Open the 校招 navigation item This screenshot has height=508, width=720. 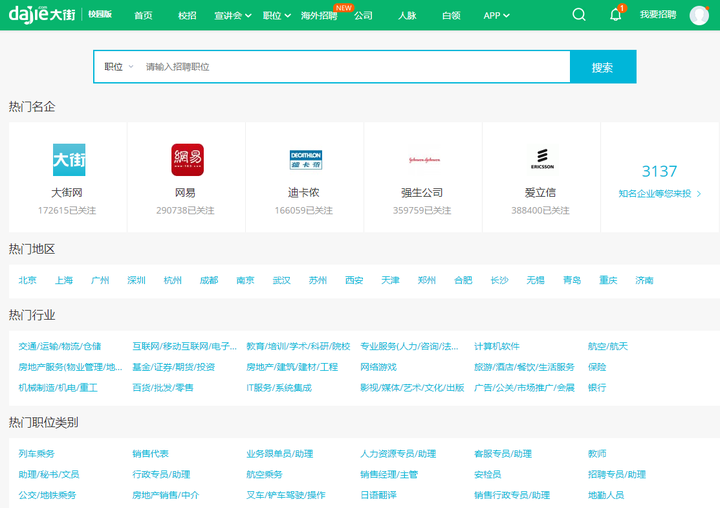[x=187, y=16]
